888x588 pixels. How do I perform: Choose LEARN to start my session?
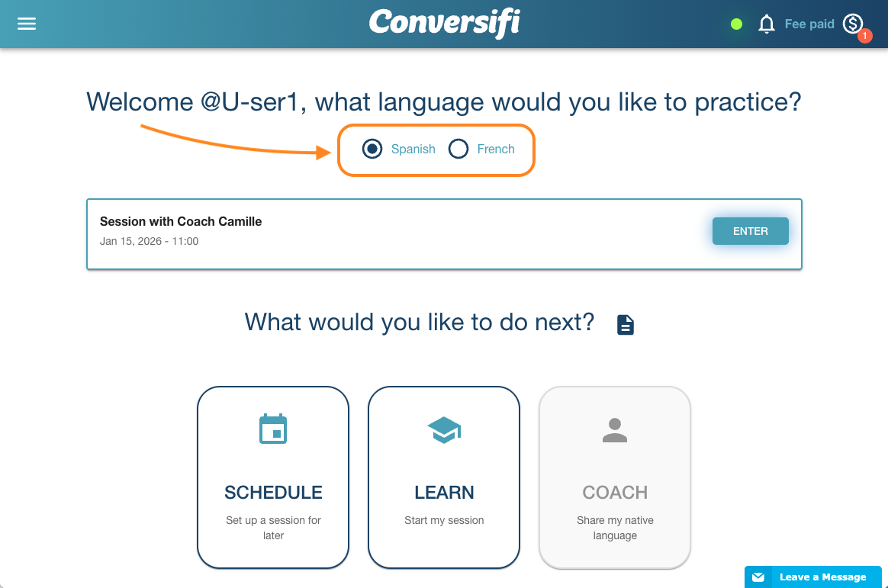tap(444, 477)
